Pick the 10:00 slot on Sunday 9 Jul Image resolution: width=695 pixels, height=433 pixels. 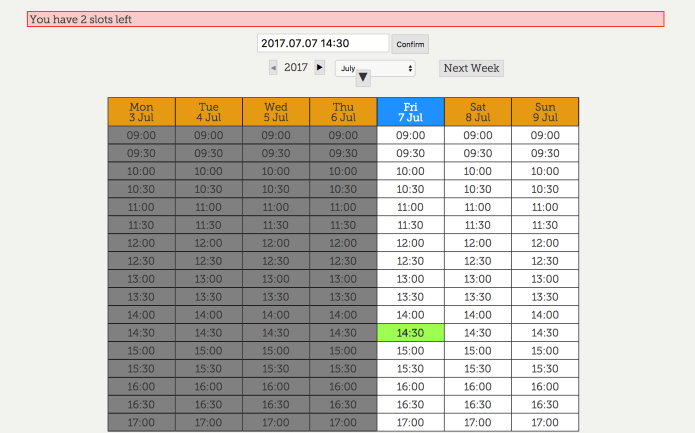tap(545, 172)
